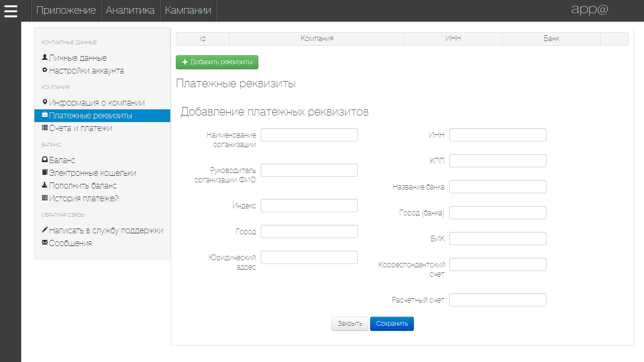Click the person icon beside Личные данные
644x362 pixels.
tap(45, 58)
